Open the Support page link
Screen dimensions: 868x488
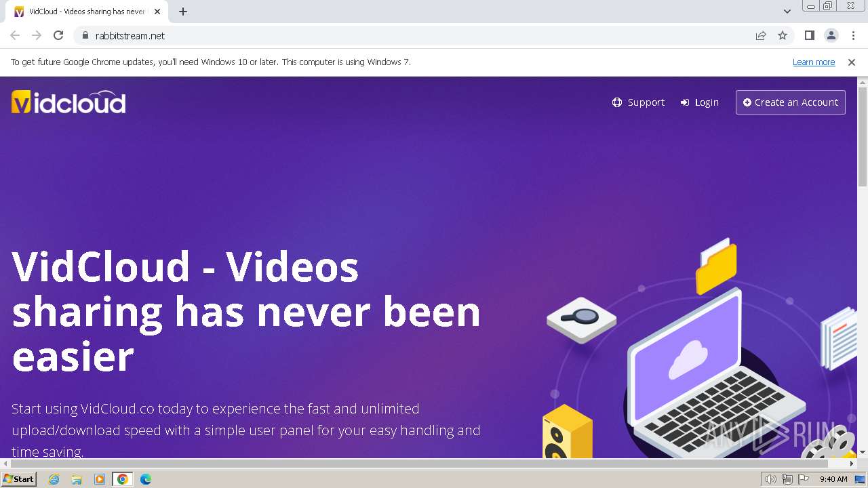point(638,102)
